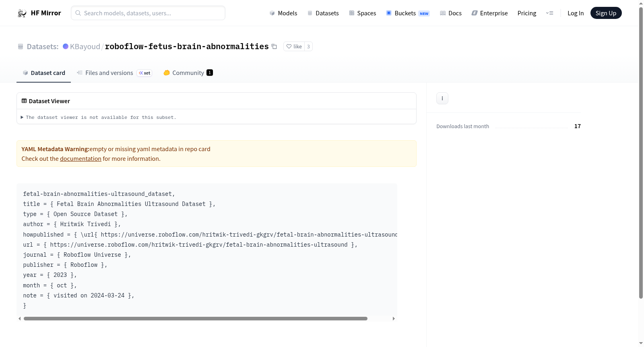Open the more navigation menu dropdown
This screenshot has height=347, width=644.
coord(549,13)
